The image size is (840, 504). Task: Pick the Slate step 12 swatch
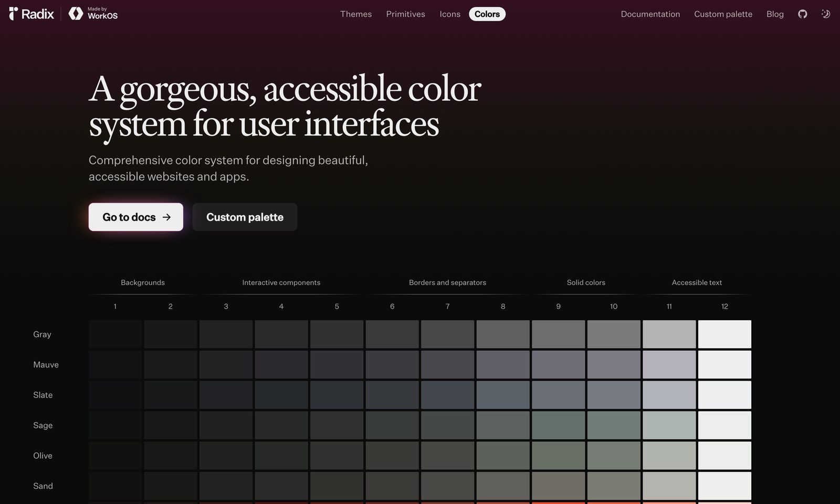[724, 395]
